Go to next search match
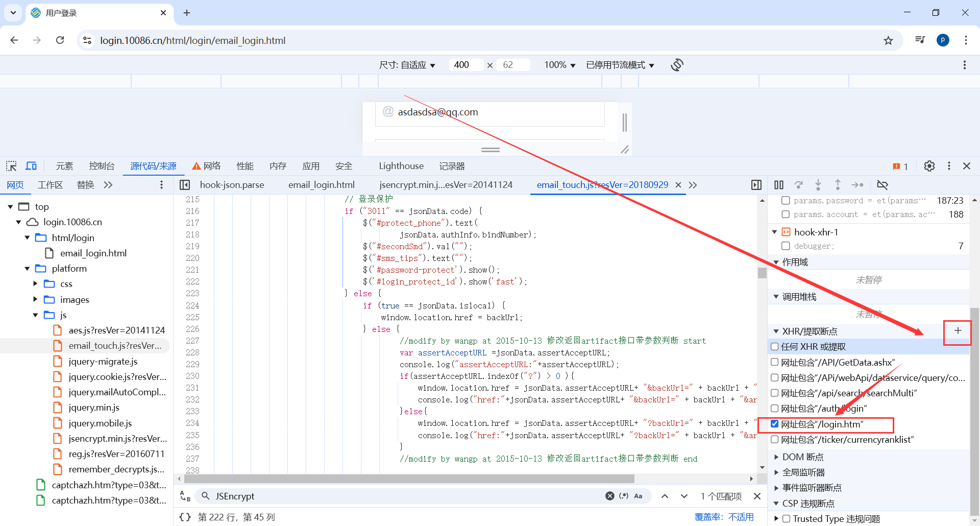The width and height of the screenshot is (980, 526). pos(684,496)
